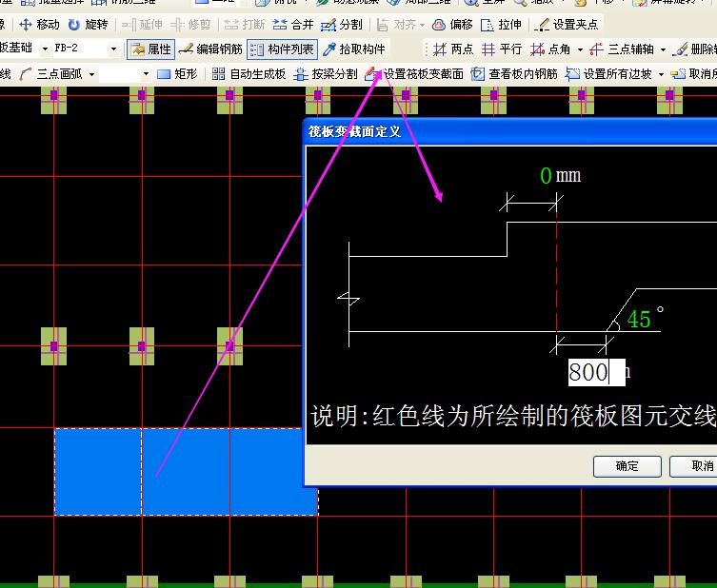Select the 分割 split tool
This screenshot has height=588, width=717.
(342, 24)
